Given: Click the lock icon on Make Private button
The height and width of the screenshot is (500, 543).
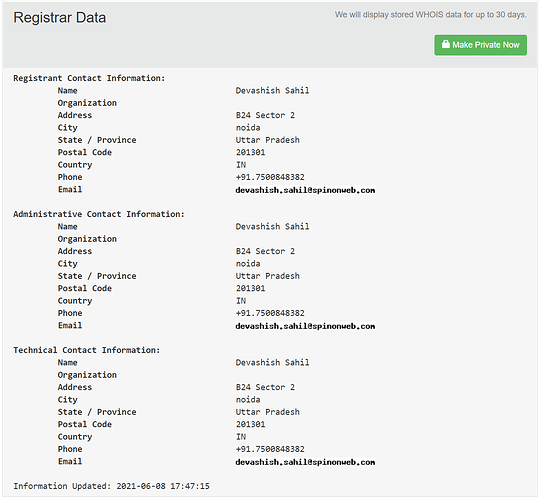Looking at the screenshot, I should [x=445, y=44].
